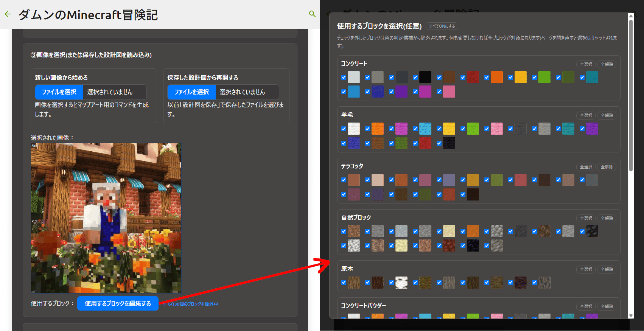Toggle the light blue wool checkbox

(415, 129)
